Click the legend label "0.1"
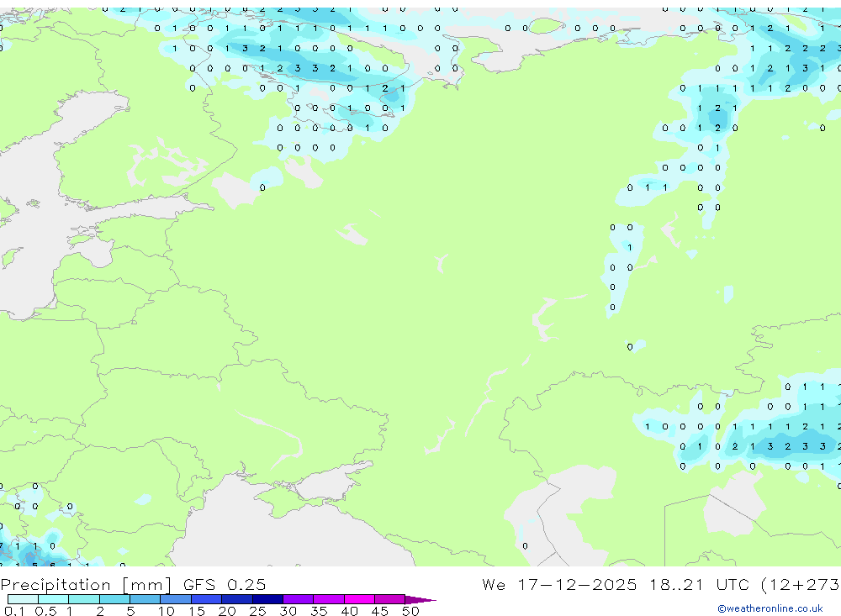The image size is (841, 616). click(x=14, y=611)
